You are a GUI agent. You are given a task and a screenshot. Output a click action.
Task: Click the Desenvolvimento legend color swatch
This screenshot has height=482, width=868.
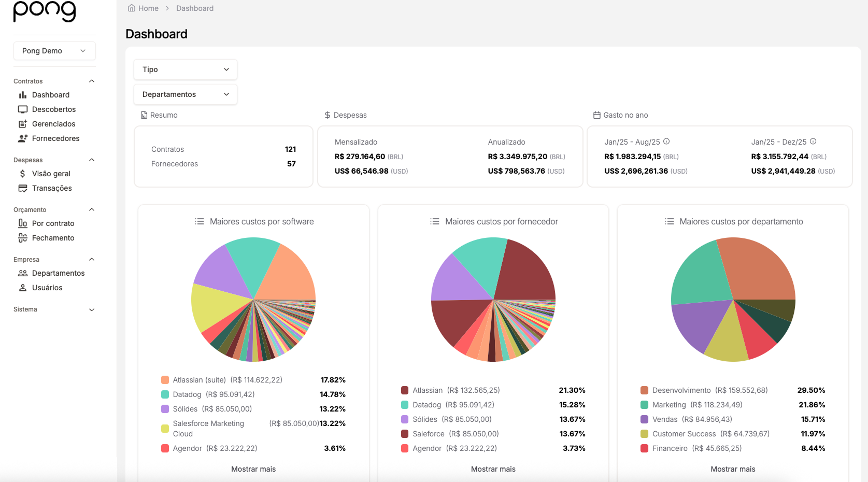pos(645,390)
